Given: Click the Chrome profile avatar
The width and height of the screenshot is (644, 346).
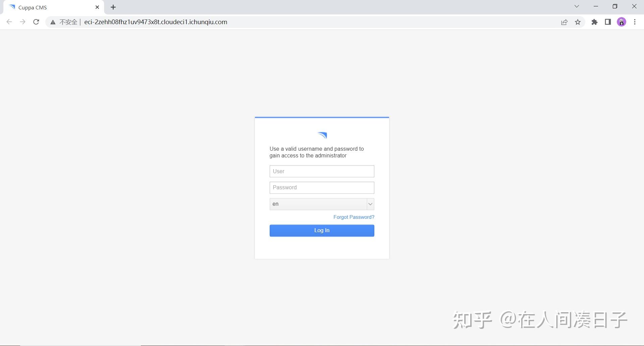Looking at the screenshot, I should [x=622, y=22].
